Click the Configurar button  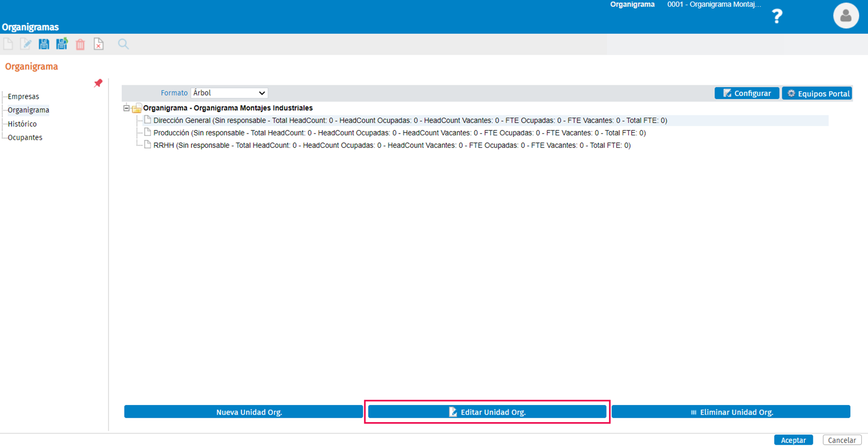747,93
